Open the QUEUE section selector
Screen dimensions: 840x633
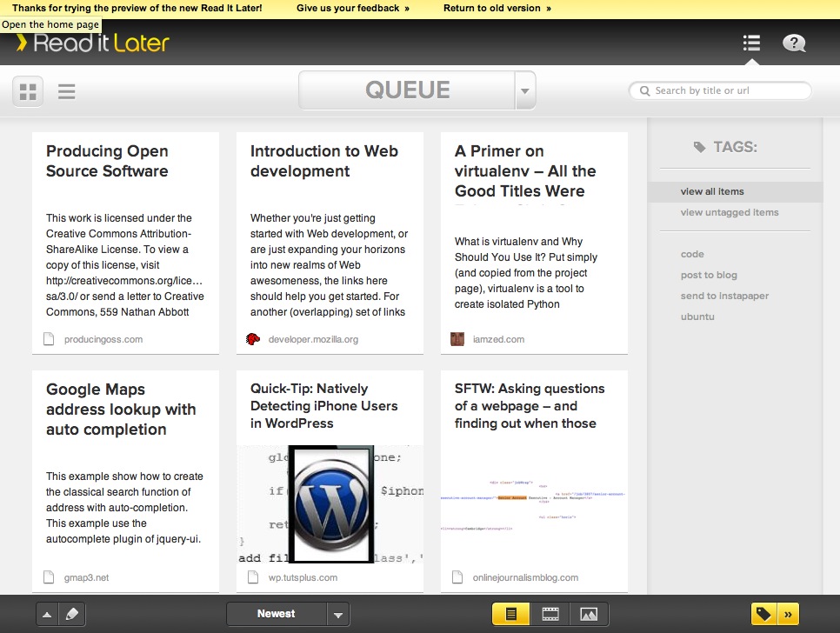[407, 90]
